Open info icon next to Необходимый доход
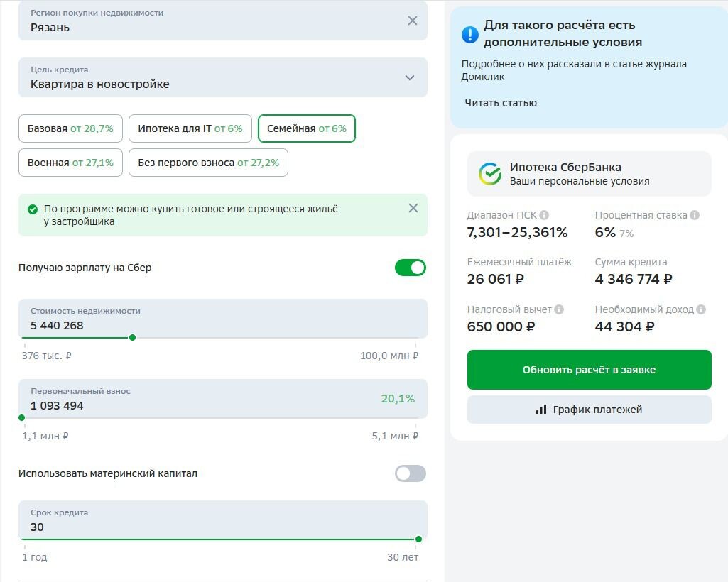Screen dimensions: 728x582 point(701,309)
